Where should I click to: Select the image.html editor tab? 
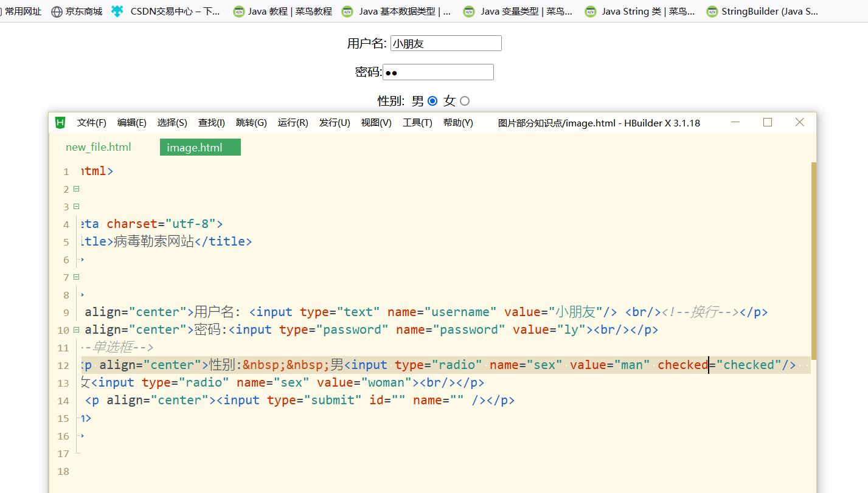point(200,147)
